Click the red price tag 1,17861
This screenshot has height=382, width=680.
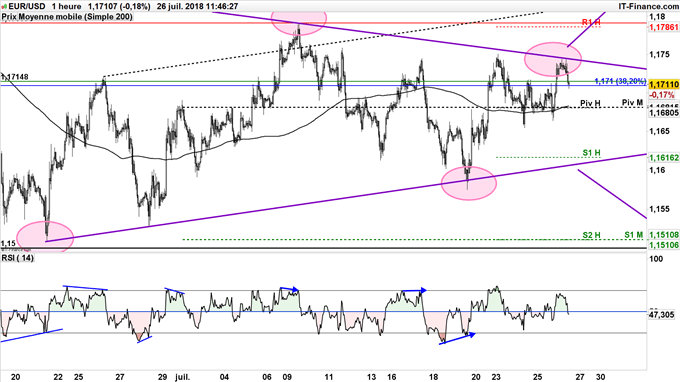click(x=664, y=27)
